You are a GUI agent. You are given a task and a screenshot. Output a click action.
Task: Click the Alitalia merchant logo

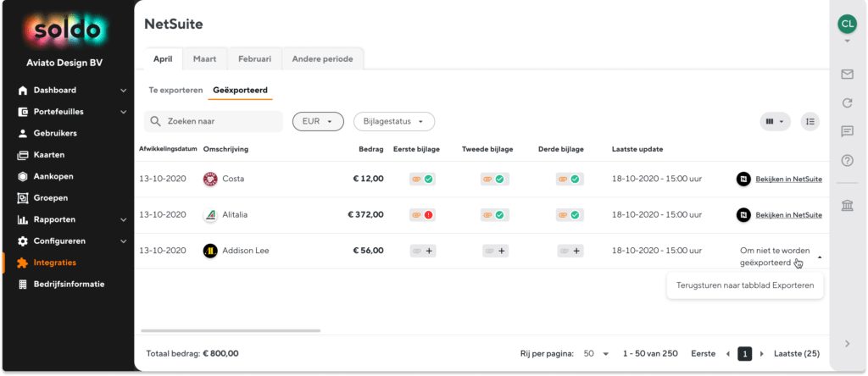tap(210, 215)
